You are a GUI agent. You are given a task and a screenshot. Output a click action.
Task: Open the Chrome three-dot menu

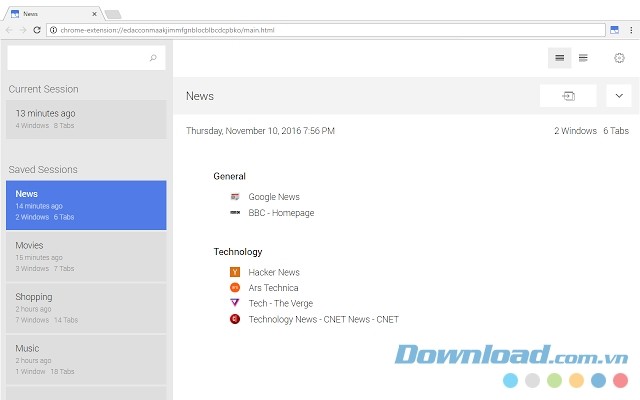tap(630, 30)
